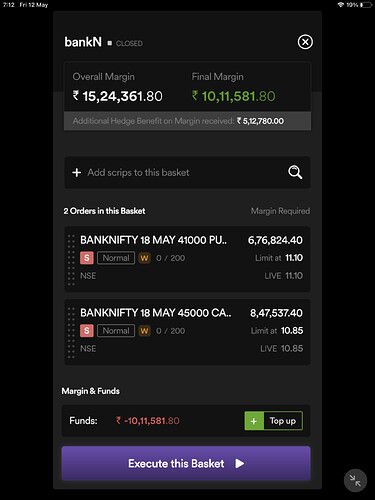Tap the Additional Hedge Benefit banner
Image resolution: width=375 pixels, height=500 pixels.
coord(187,121)
